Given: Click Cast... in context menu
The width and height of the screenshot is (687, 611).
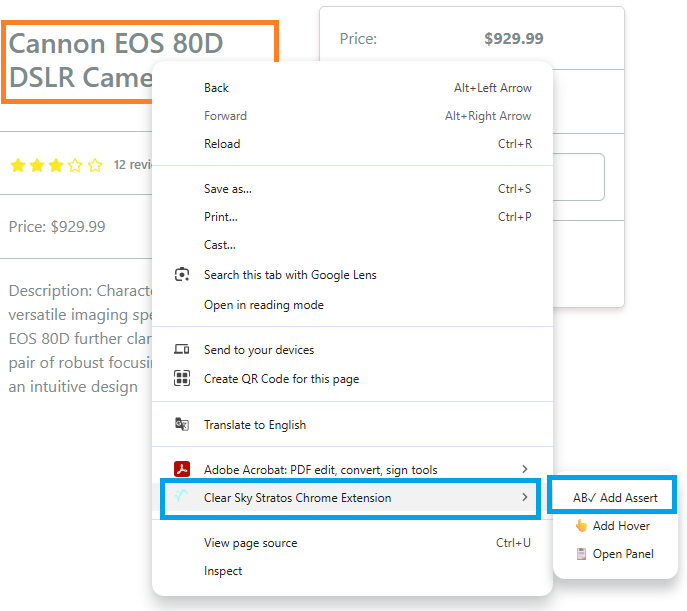Looking at the screenshot, I should click(220, 245).
